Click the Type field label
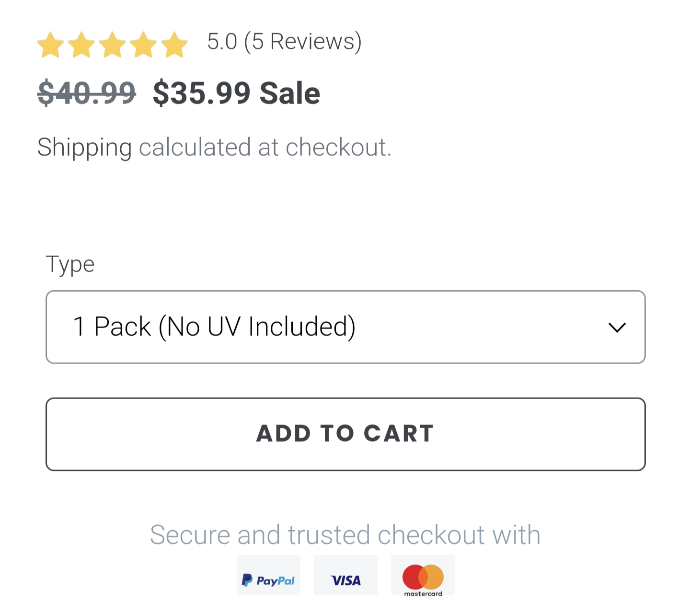 tap(70, 264)
